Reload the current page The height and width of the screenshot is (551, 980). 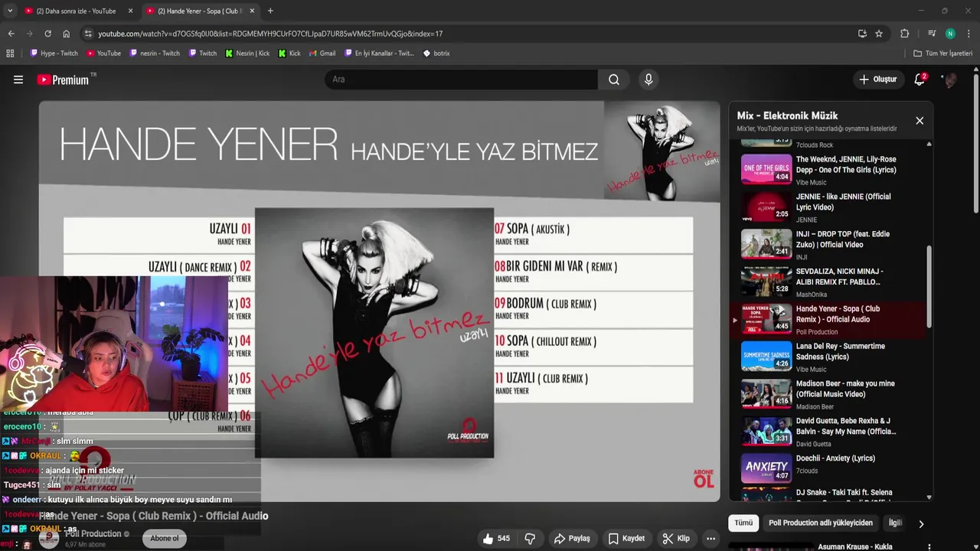click(47, 34)
